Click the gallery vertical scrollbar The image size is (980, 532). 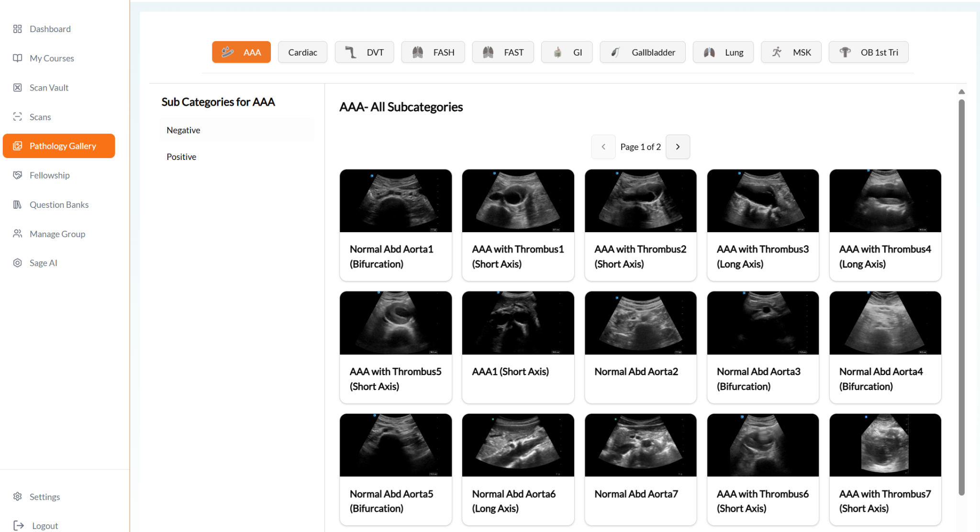(x=961, y=297)
